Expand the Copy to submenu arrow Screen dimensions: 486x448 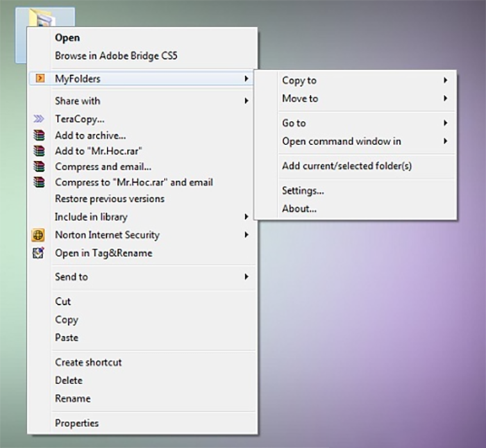[x=446, y=80]
